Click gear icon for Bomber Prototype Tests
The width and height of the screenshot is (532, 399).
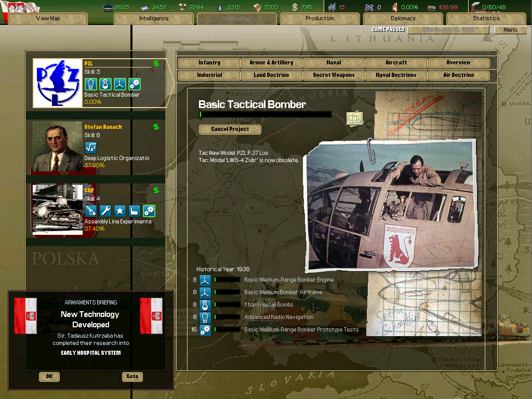coord(205,330)
